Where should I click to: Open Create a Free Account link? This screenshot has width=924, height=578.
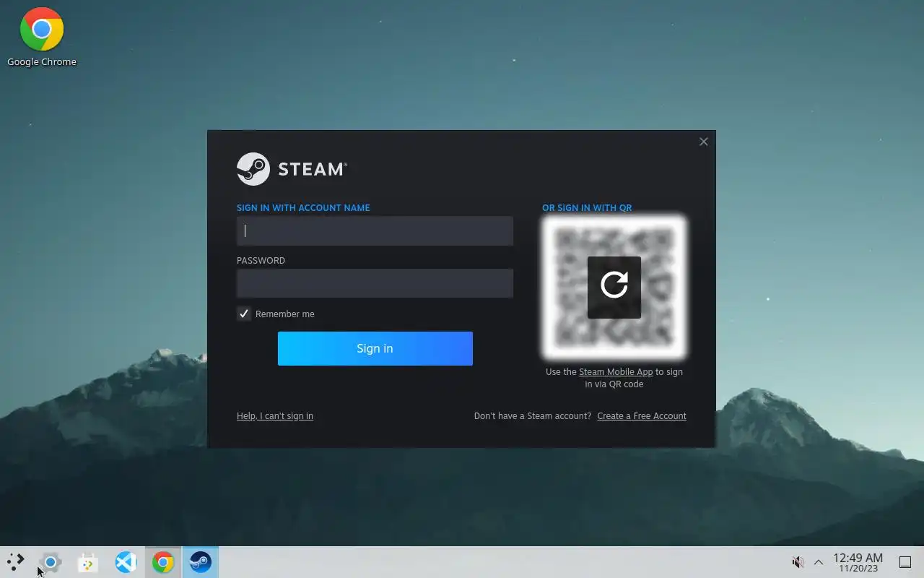642,416
